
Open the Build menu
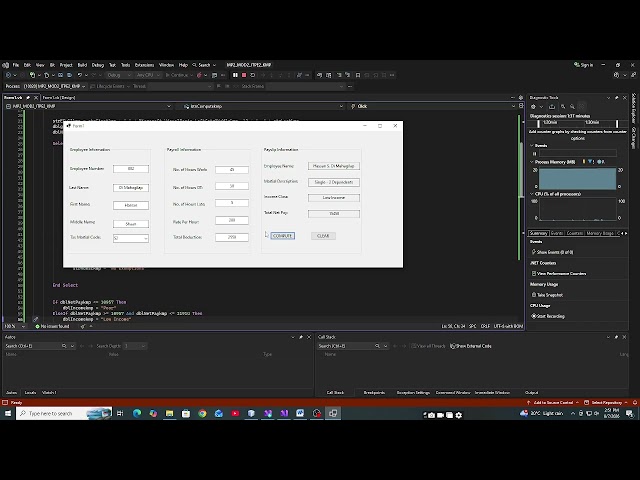point(82,65)
